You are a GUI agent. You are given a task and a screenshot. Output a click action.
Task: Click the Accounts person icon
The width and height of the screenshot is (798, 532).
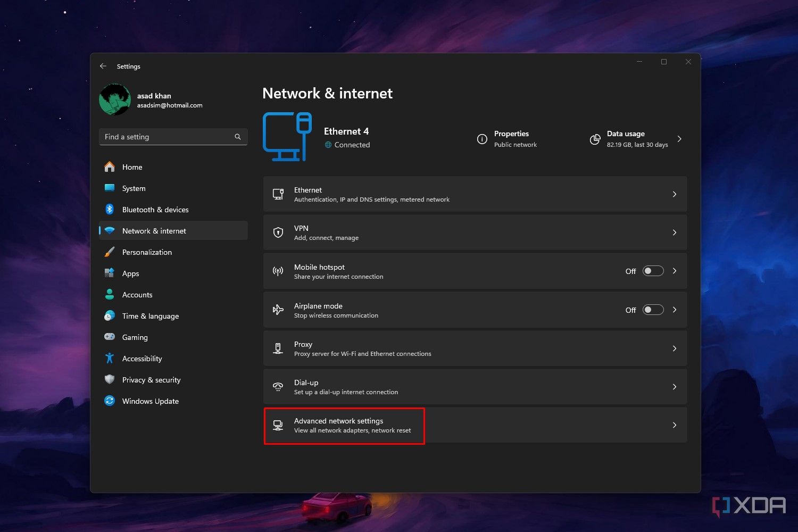(110, 294)
